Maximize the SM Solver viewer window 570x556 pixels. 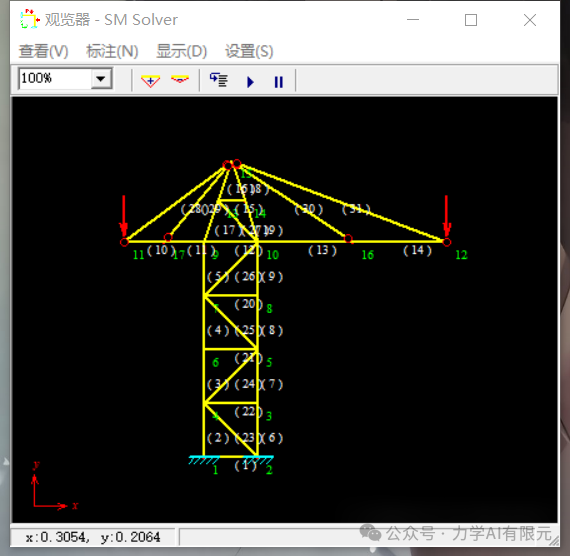point(471,20)
